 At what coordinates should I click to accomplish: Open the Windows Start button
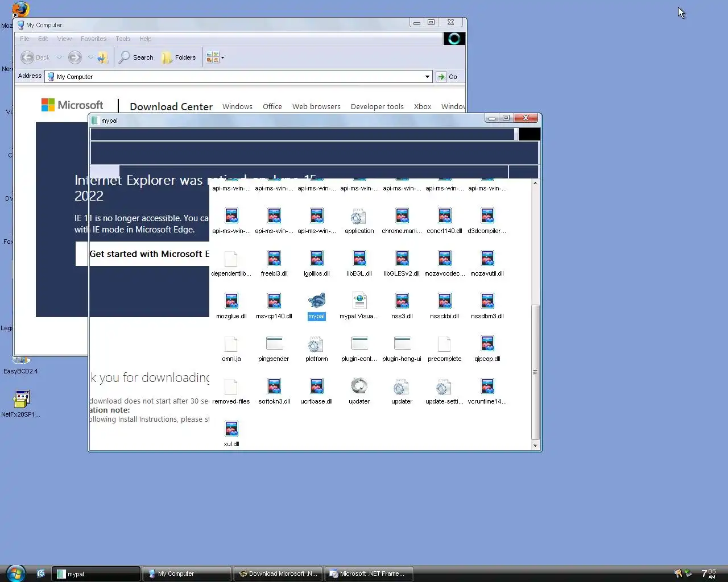pyautogui.click(x=15, y=573)
